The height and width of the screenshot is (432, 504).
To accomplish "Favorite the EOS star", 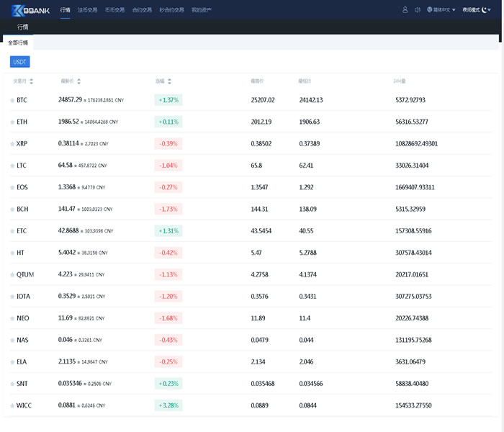I will [x=12, y=187].
